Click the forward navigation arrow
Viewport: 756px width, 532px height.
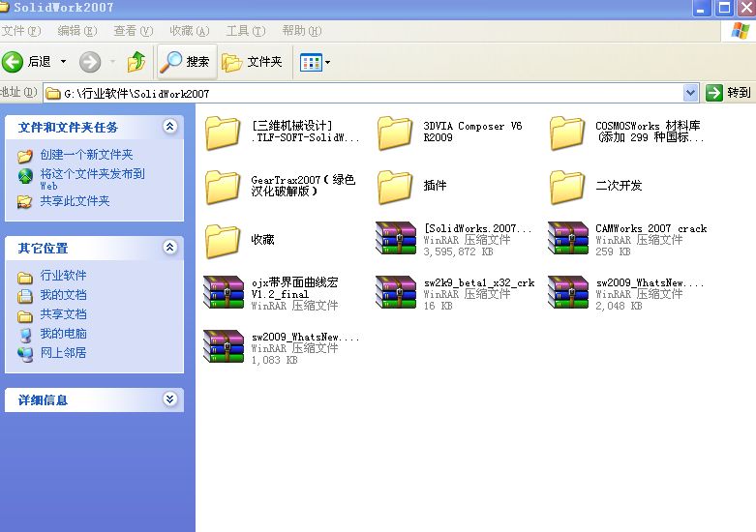[90, 62]
